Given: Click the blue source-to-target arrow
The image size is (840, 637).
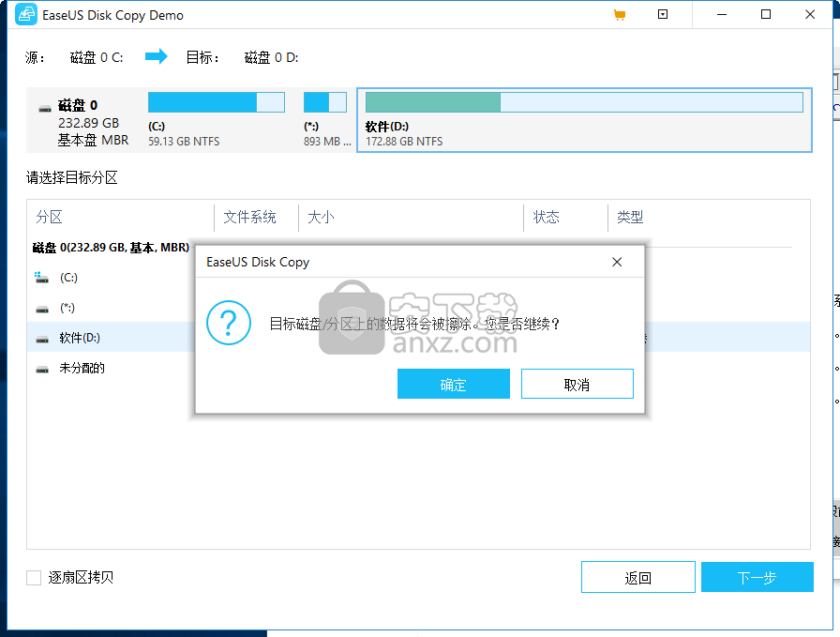Looking at the screenshot, I should coord(157,56).
